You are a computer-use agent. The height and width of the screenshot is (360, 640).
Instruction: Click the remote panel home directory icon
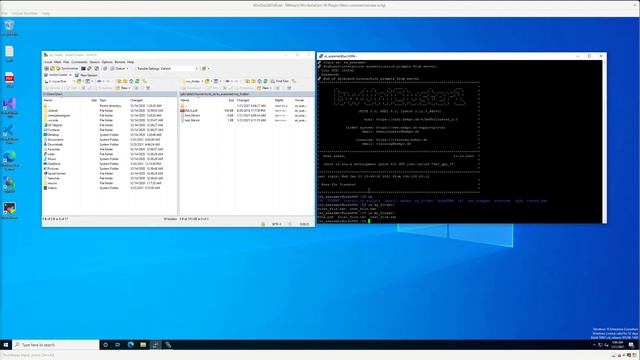tap(259, 81)
